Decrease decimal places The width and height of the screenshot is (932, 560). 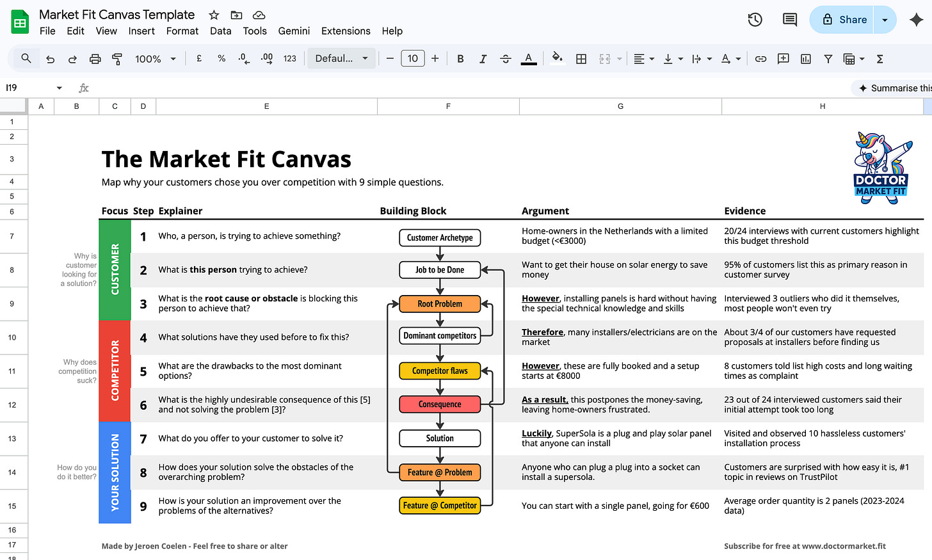point(244,58)
